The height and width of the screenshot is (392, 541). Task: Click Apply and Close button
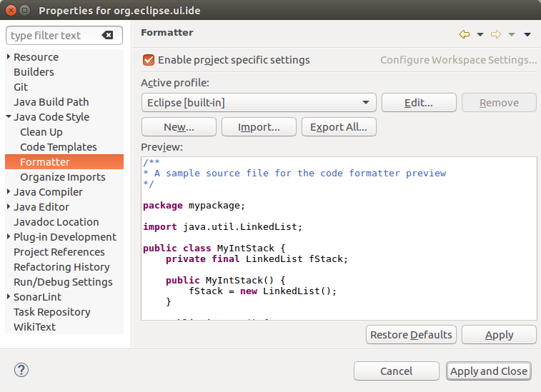point(489,371)
